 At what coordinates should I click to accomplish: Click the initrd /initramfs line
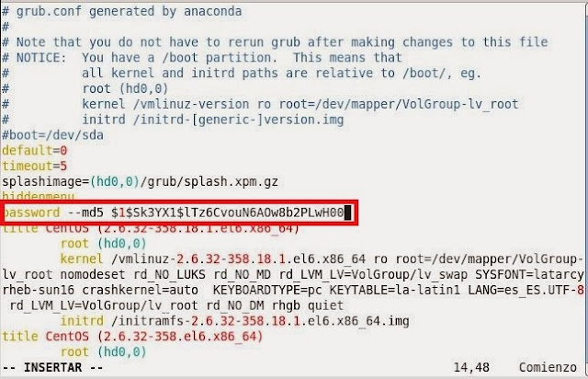tap(235, 321)
